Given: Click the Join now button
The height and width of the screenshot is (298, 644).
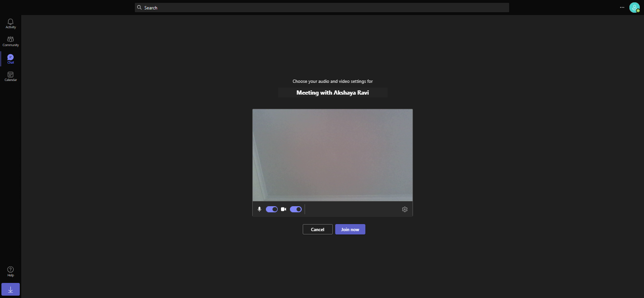Looking at the screenshot, I should click(x=350, y=229).
